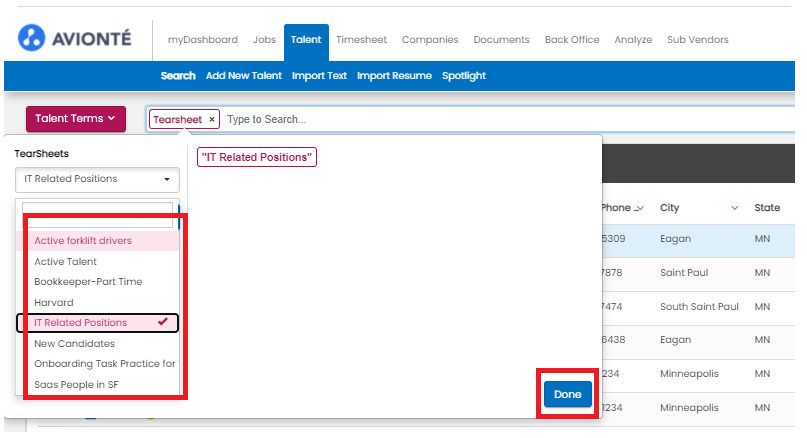Click the Saint Paul city cell

pos(684,273)
